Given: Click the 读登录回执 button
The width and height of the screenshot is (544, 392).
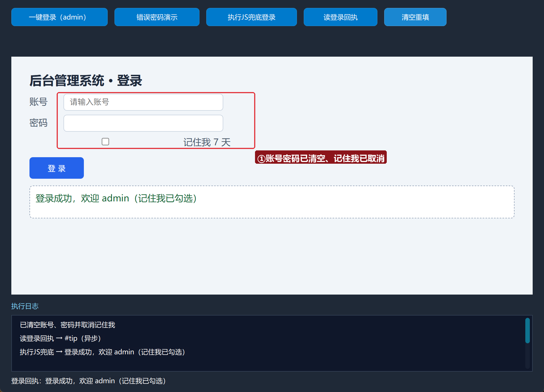Looking at the screenshot, I should point(341,17).
